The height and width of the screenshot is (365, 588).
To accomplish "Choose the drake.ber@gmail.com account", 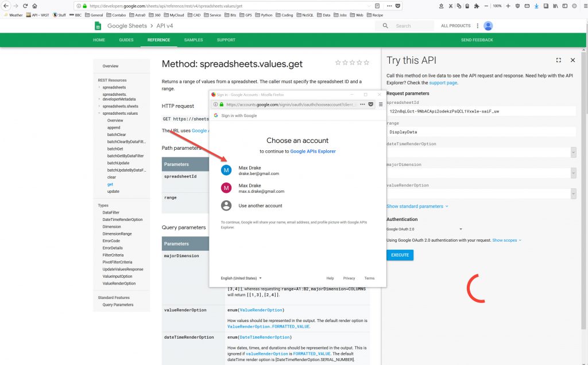I will pyautogui.click(x=258, y=170).
